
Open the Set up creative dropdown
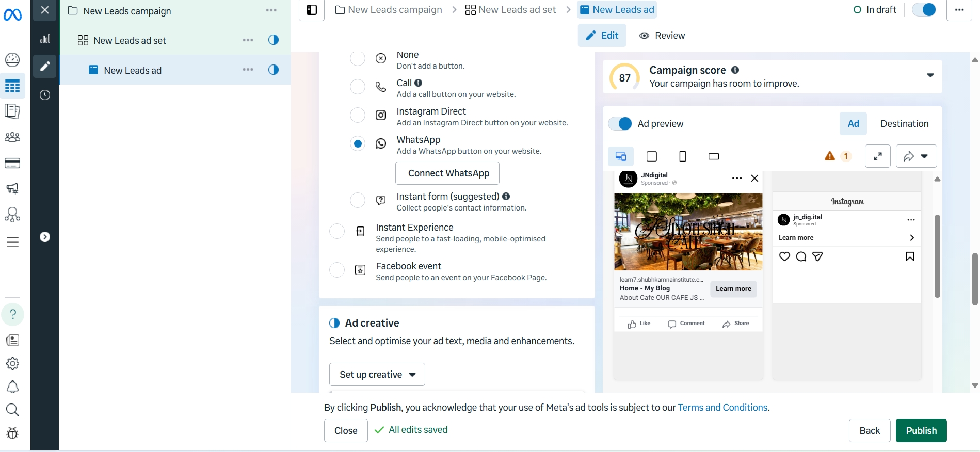[377, 375]
